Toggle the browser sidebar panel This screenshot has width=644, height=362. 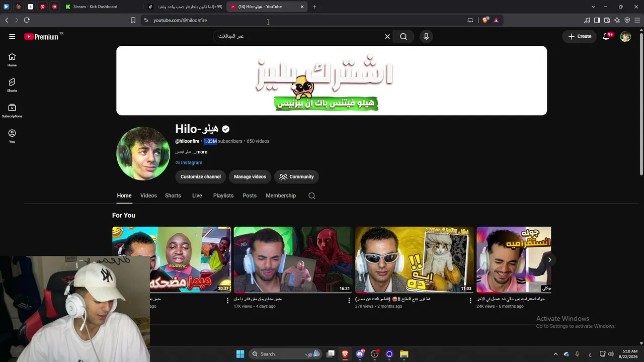(597, 20)
